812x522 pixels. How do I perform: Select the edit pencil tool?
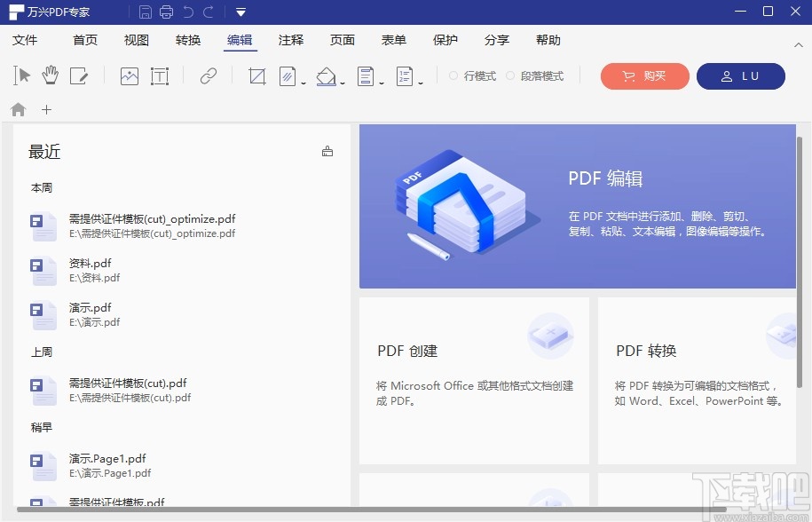click(80, 75)
